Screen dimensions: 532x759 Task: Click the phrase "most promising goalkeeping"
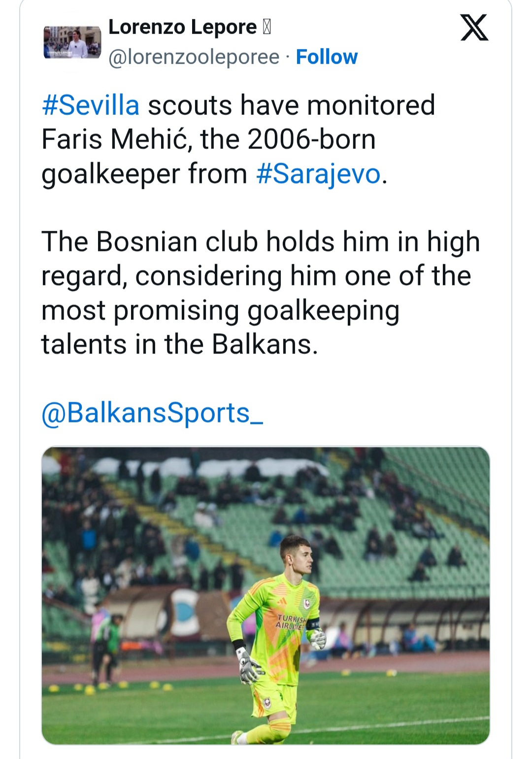[x=220, y=310]
